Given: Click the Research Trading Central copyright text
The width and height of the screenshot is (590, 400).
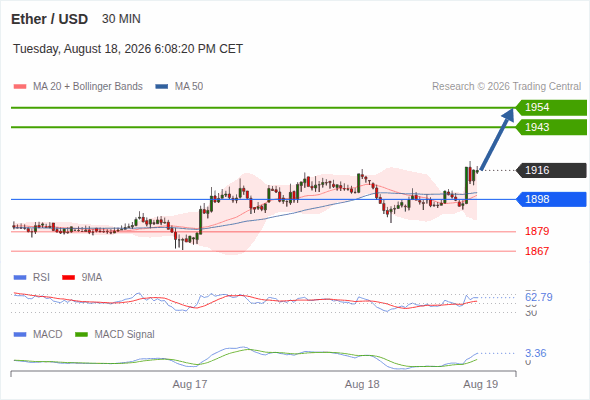Looking at the screenshot, I should (x=506, y=87).
